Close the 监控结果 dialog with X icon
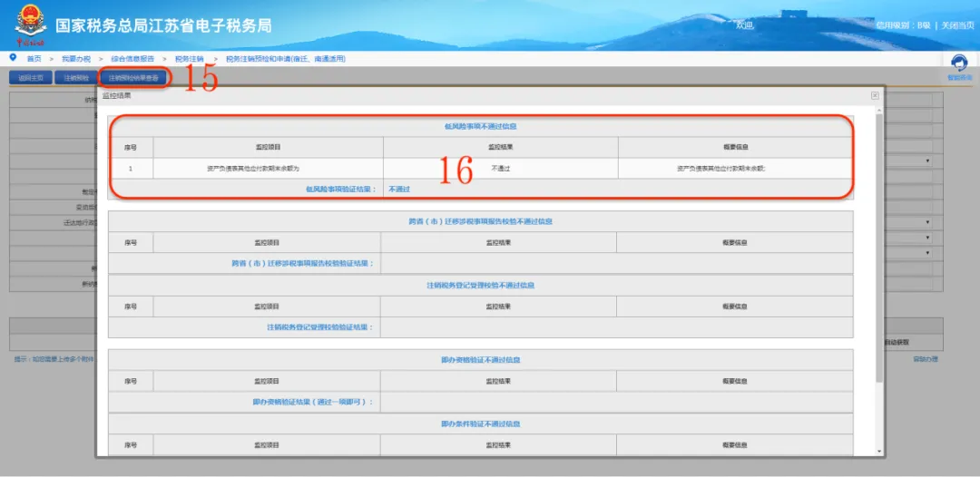Screen dimensions: 980x477 875,95
